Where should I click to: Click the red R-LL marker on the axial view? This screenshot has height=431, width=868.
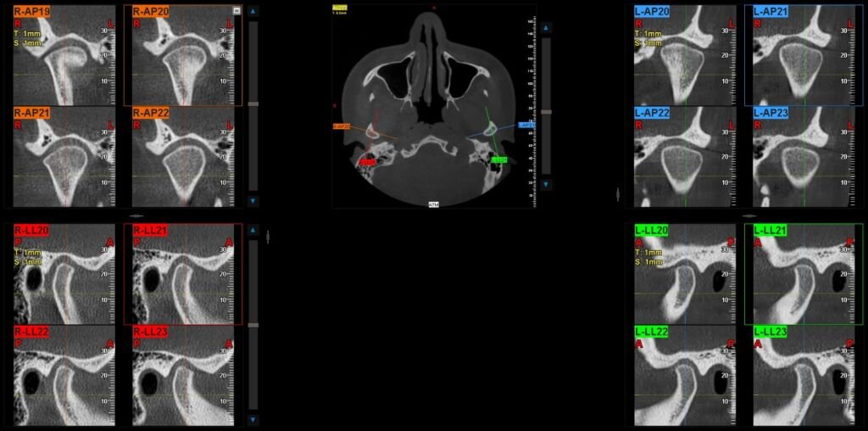(x=366, y=161)
